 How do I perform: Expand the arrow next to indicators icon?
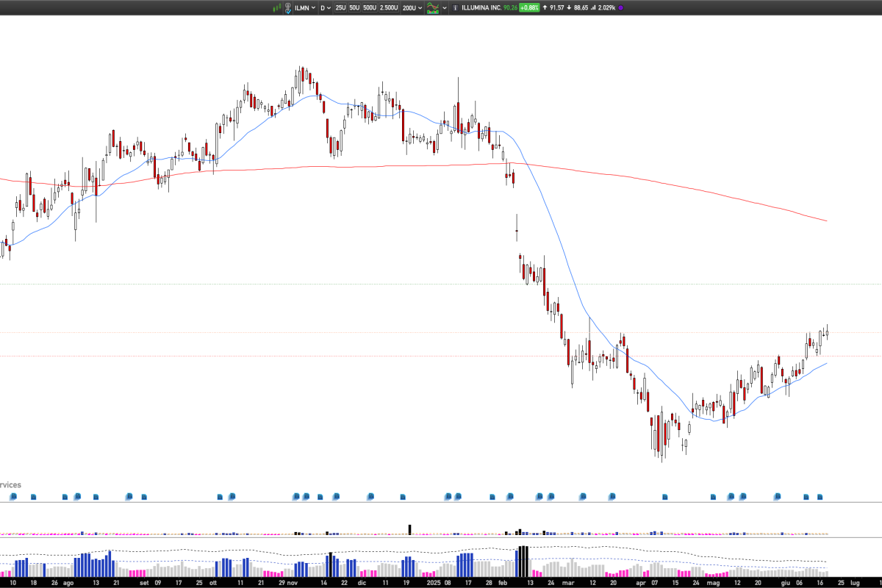coord(445,7)
